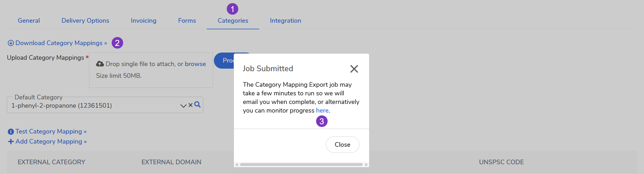644x174 pixels.
Task: Close the Job Submitted dialog with X
Action: (354, 69)
